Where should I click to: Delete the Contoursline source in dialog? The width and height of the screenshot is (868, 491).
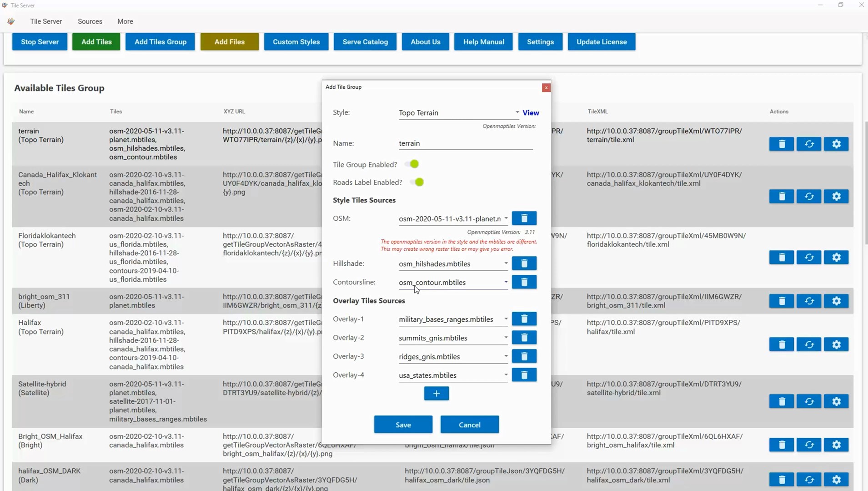pyautogui.click(x=524, y=282)
